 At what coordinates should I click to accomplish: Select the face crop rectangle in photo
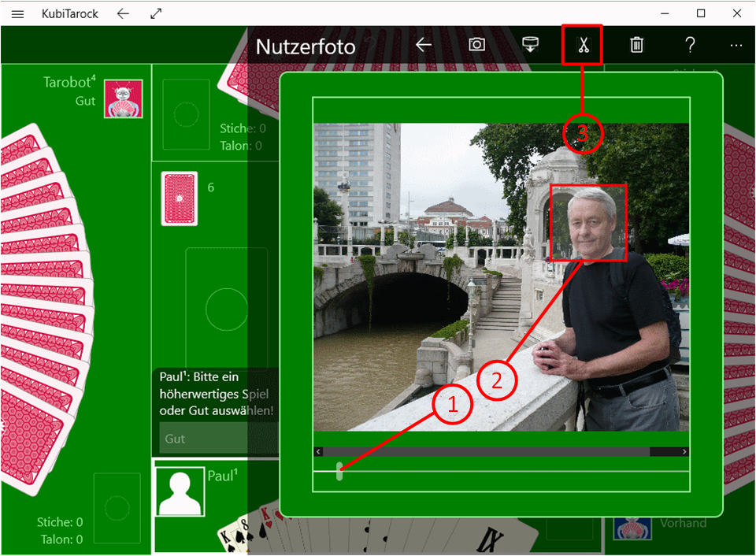tap(589, 222)
